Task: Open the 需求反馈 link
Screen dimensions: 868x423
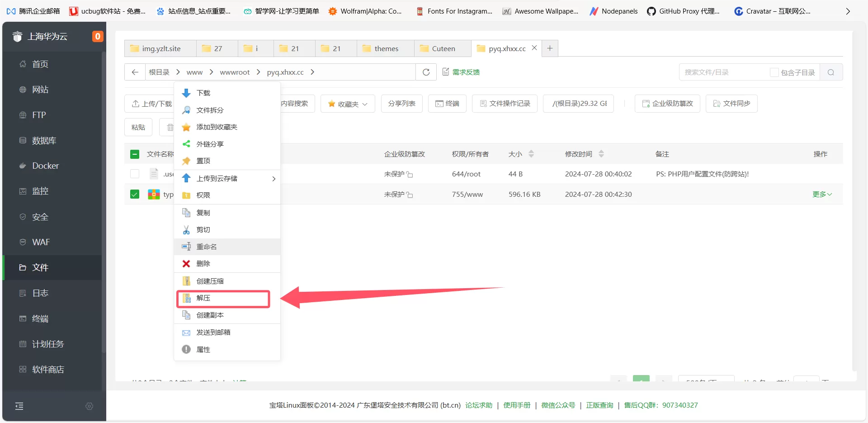Action: point(461,72)
